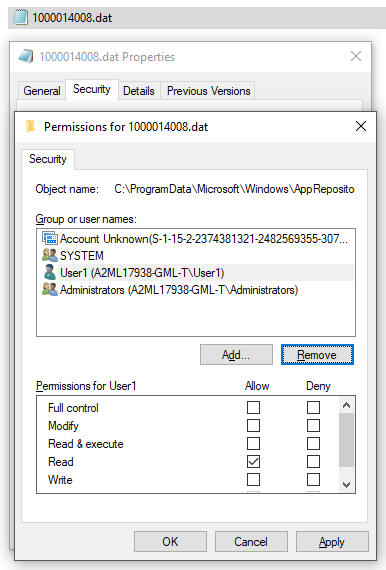Click the Remove button
The height and width of the screenshot is (570, 386).
(317, 354)
